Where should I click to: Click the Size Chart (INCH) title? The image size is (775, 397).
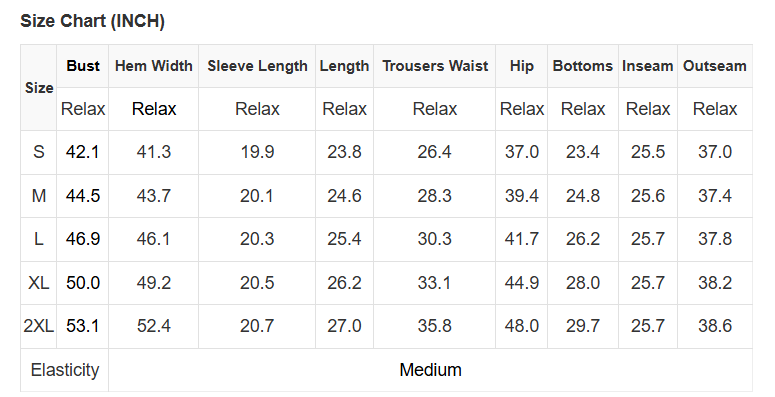coord(92,21)
